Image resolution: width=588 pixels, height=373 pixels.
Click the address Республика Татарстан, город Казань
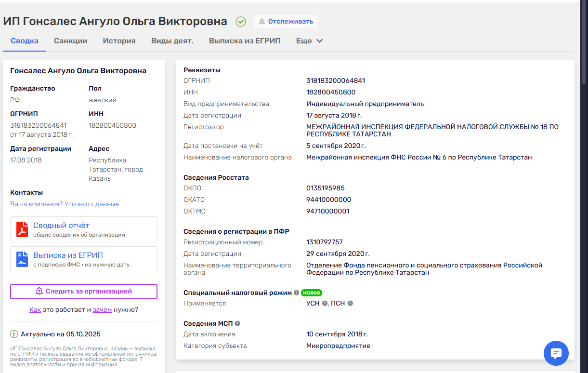[x=116, y=169]
